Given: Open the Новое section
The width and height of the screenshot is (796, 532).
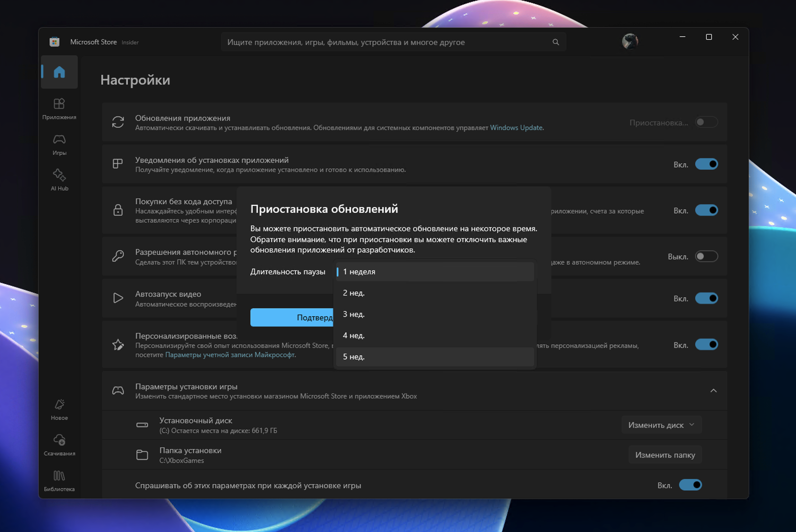Looking at the screenshot, I should pyautogui.click(x=59, y=409).
